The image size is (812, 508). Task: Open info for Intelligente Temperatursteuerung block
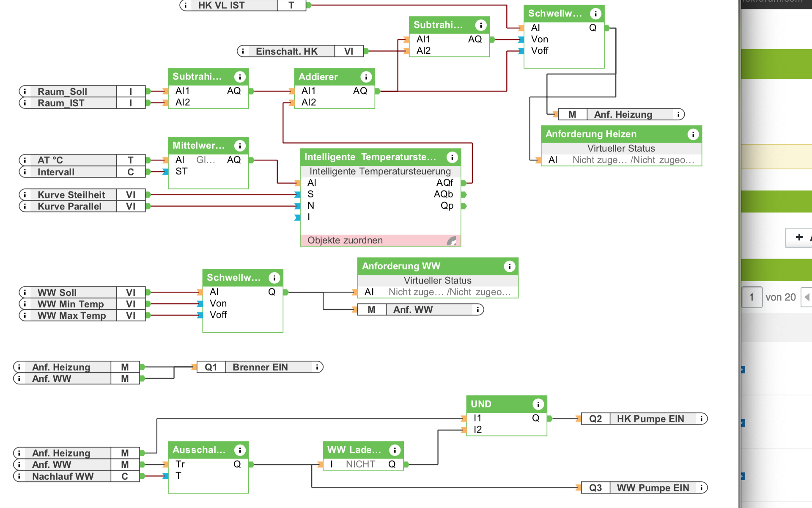[452, 157]
